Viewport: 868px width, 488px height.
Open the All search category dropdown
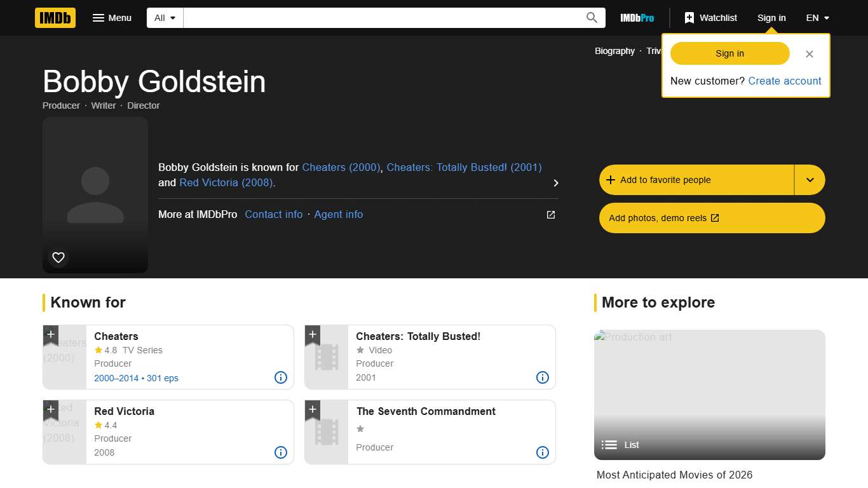[x=164, y=18]
